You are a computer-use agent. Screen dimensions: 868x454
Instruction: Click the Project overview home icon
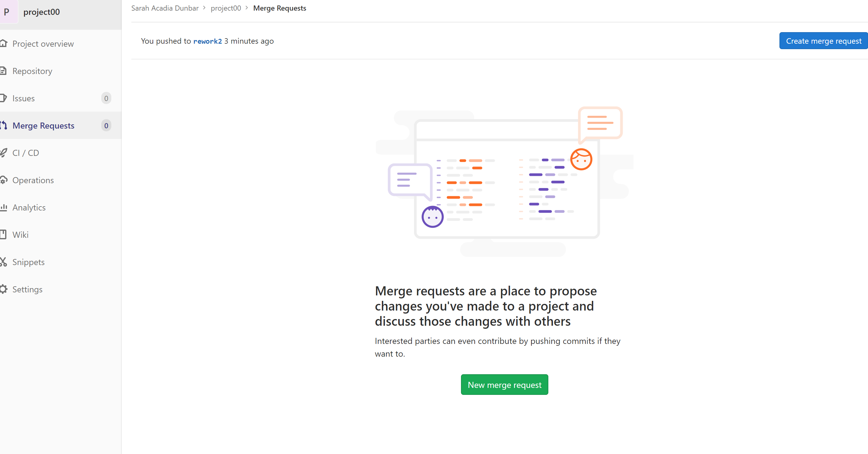pyautogui.click(x=3, y=43)
